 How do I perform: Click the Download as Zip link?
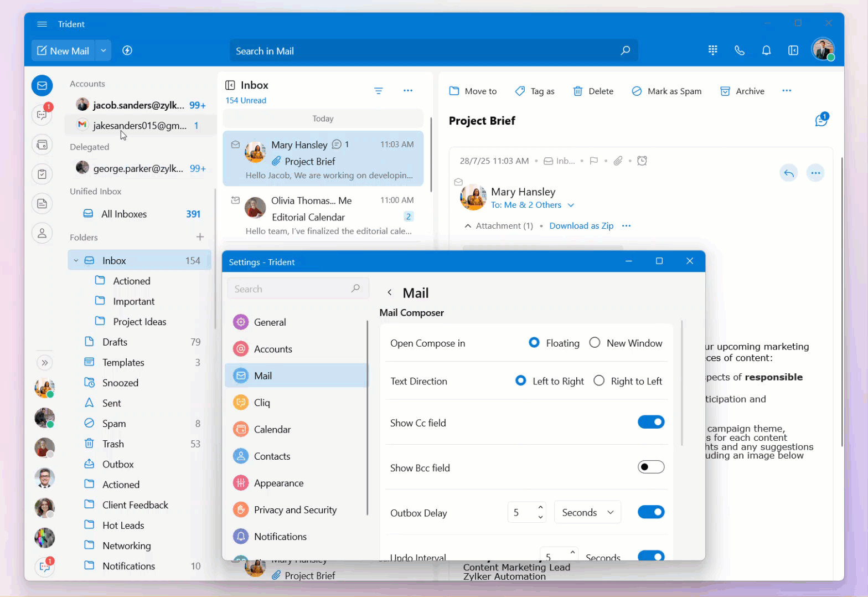[581, 226]
